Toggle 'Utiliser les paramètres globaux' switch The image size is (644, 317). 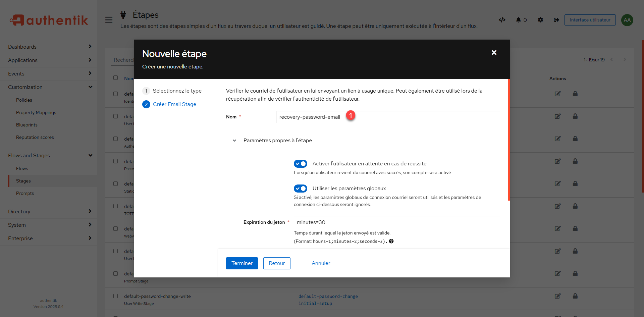click(301, 189)
